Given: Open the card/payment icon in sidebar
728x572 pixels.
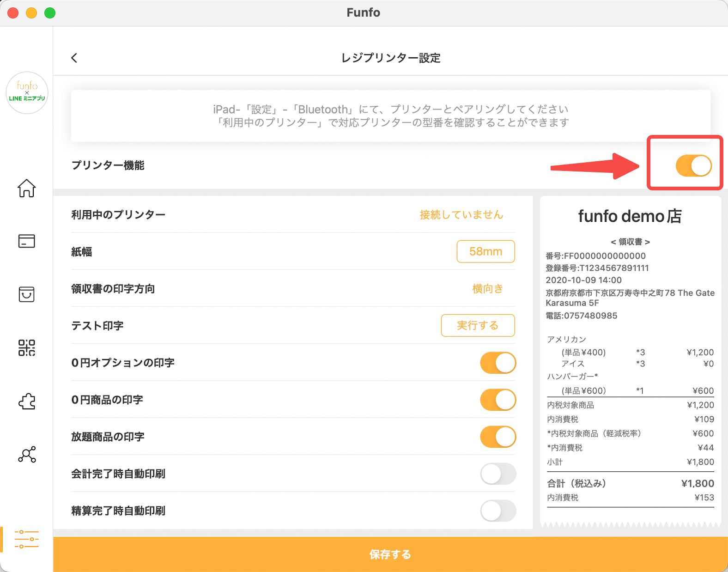Looking at the screenshot, I should (26, 241).
